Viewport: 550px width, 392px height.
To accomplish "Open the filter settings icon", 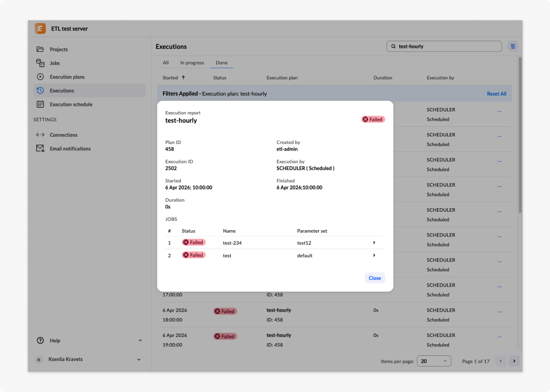I will [513, 46].
